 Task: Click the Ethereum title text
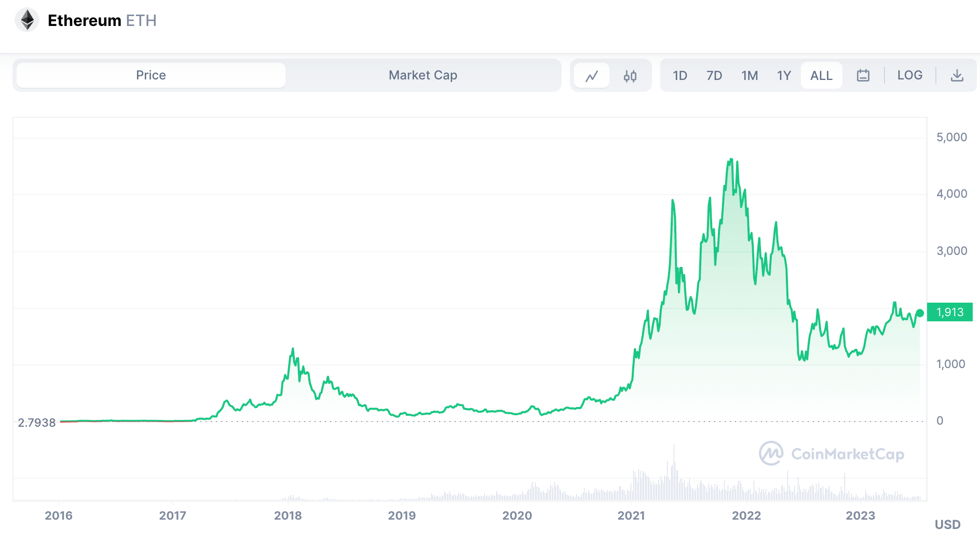tap(84, 20)
